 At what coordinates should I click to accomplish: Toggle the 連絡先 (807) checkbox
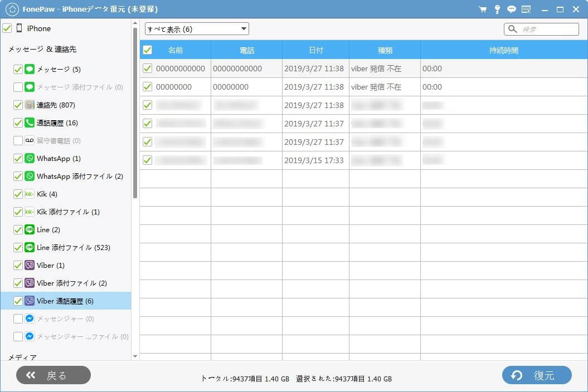(x=18, y=105)
